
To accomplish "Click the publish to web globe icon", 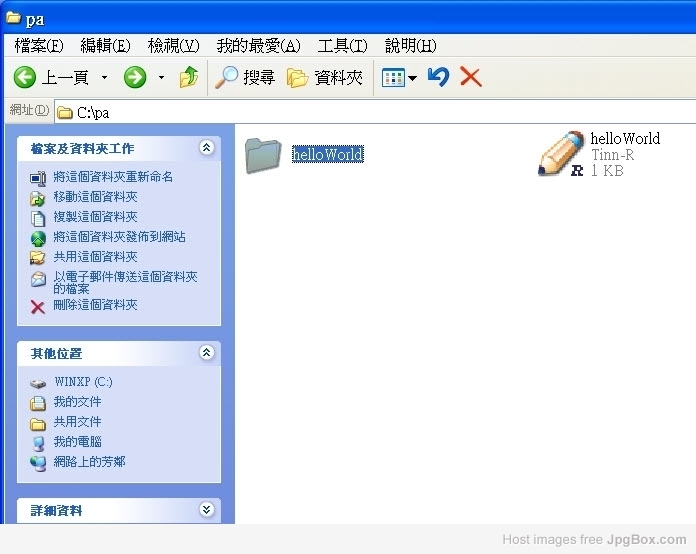I will coord(38,238).
